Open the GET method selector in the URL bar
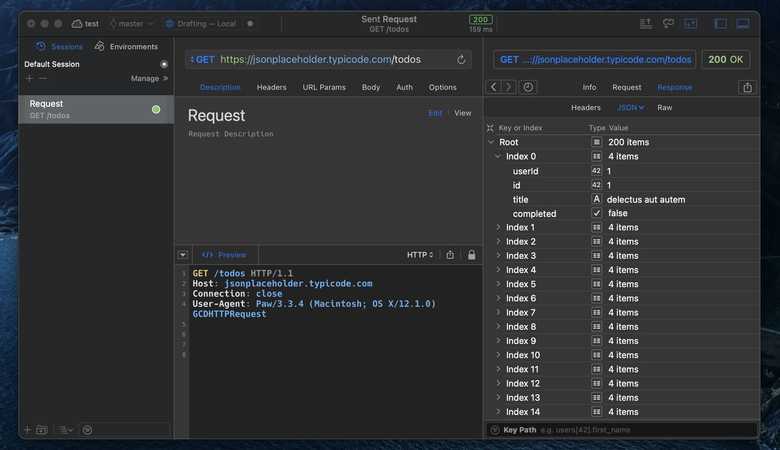This screenshot has width=780, height=450. click(202, 60)
